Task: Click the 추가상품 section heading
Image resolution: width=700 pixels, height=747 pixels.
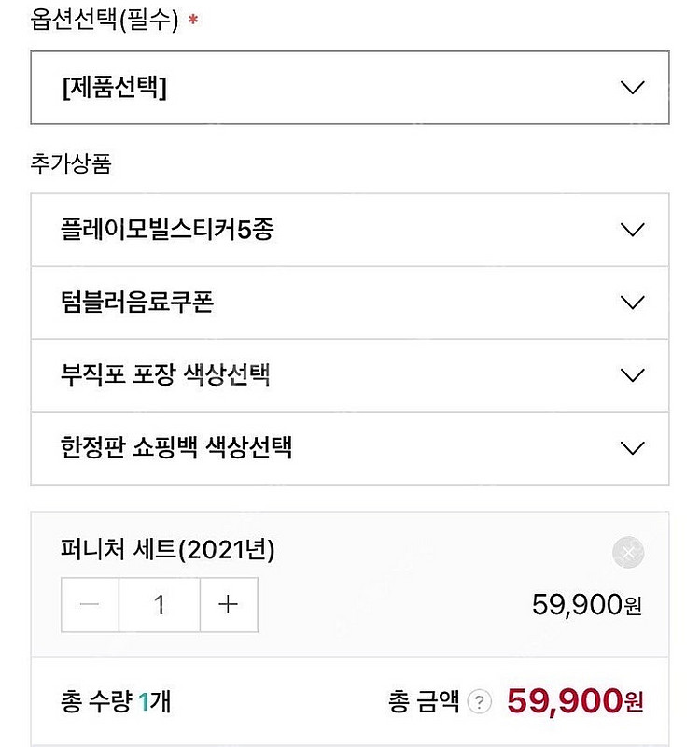Action: tap(71, 164)
